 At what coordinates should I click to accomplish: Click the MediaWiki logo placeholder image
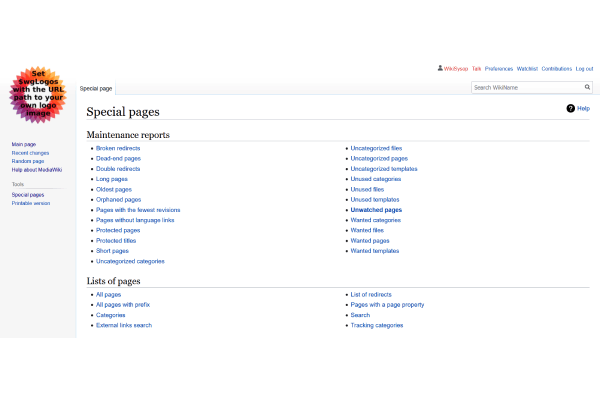tap(38, 95)
